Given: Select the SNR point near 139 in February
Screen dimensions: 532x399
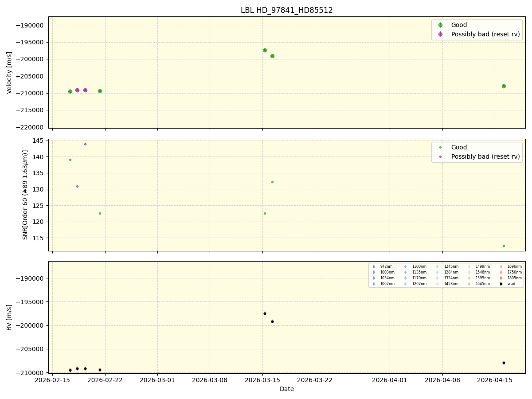Looking at the screenshot, I should (x=70, y=160).
